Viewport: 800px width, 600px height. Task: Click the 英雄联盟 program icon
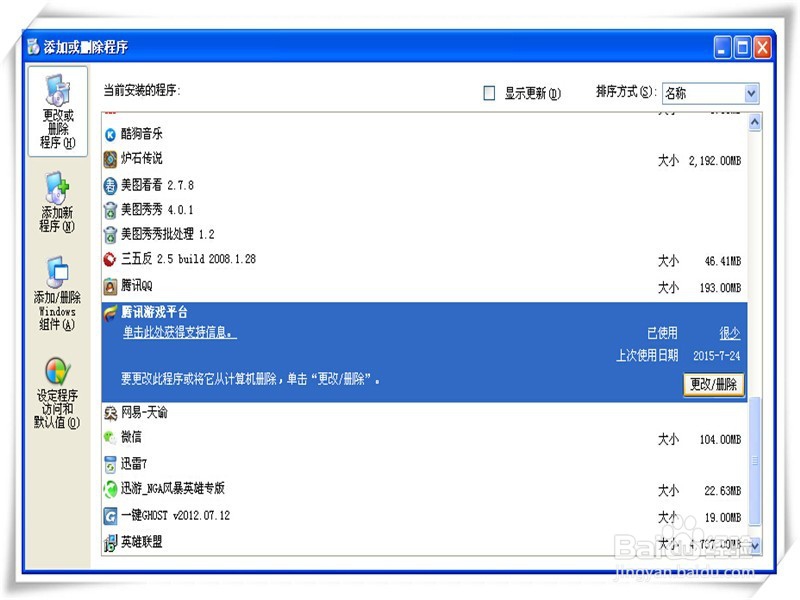click(110, 543)
